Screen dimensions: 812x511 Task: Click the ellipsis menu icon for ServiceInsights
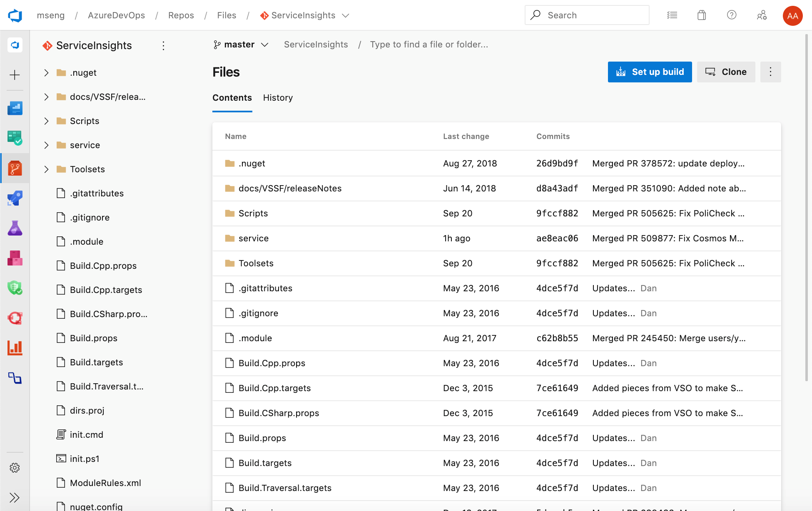point(164,45)
